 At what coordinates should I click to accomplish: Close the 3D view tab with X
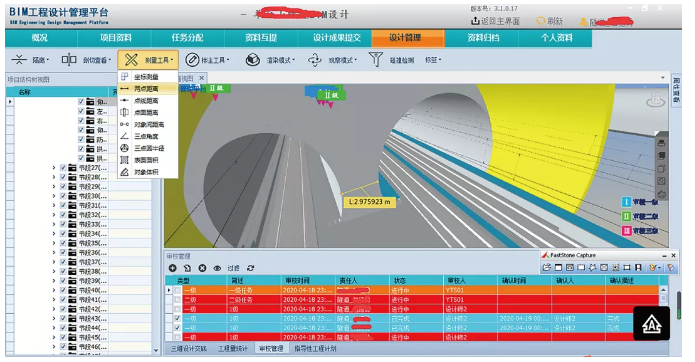202,78
